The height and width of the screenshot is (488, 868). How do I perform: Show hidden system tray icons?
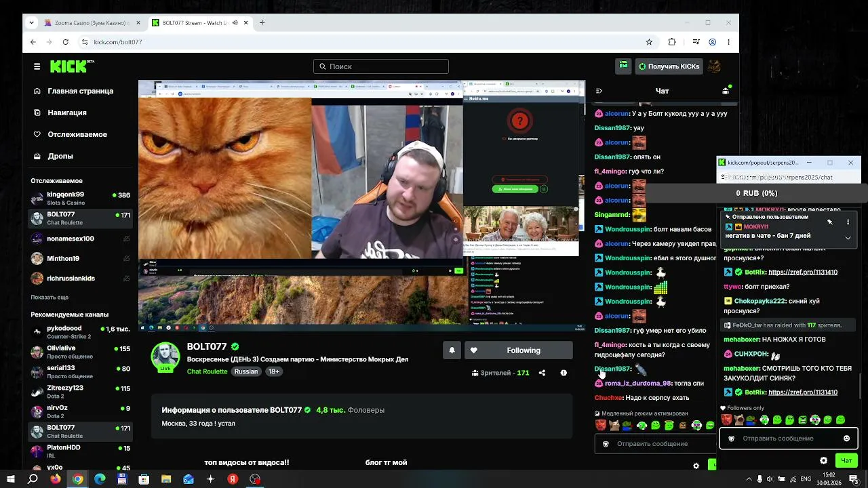pyautogui.click(x=749, y=479)
